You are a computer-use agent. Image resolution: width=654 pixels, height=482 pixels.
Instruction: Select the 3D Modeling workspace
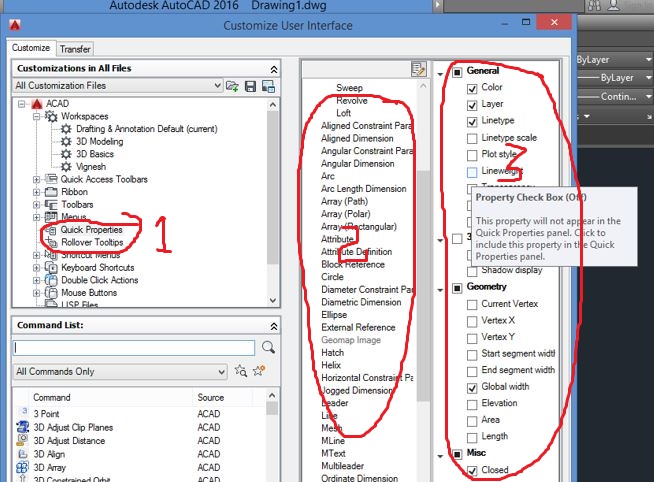[99, 141]
